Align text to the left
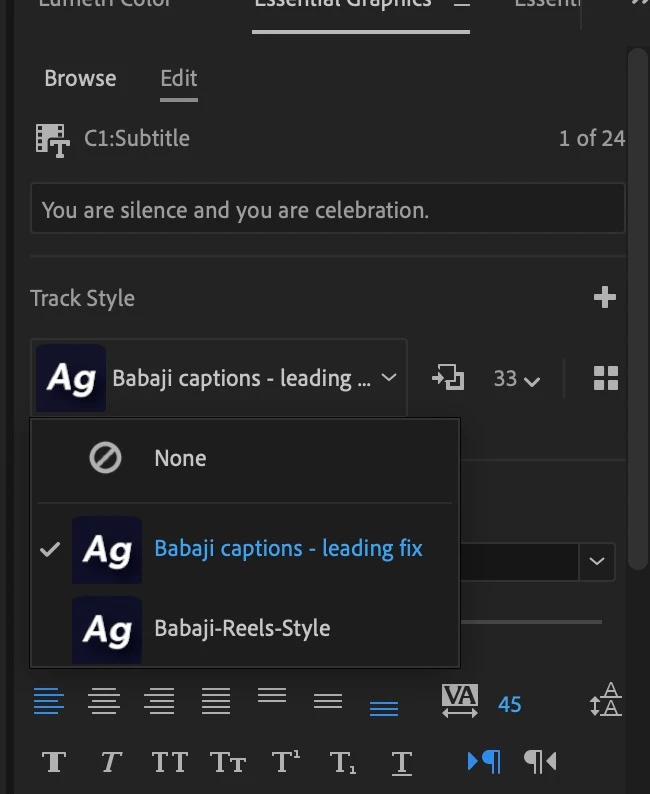The width and height of the screenshot is (650, 794). coord(48,702)
